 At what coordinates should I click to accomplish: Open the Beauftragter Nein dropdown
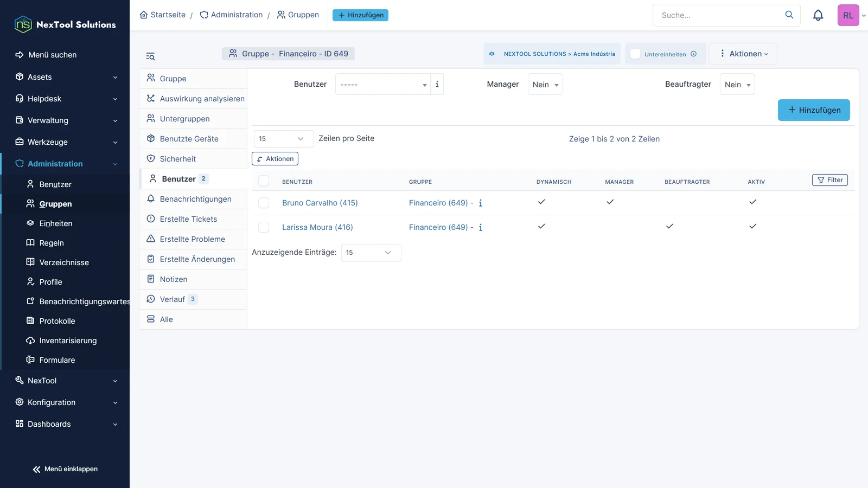pos(737,84)
